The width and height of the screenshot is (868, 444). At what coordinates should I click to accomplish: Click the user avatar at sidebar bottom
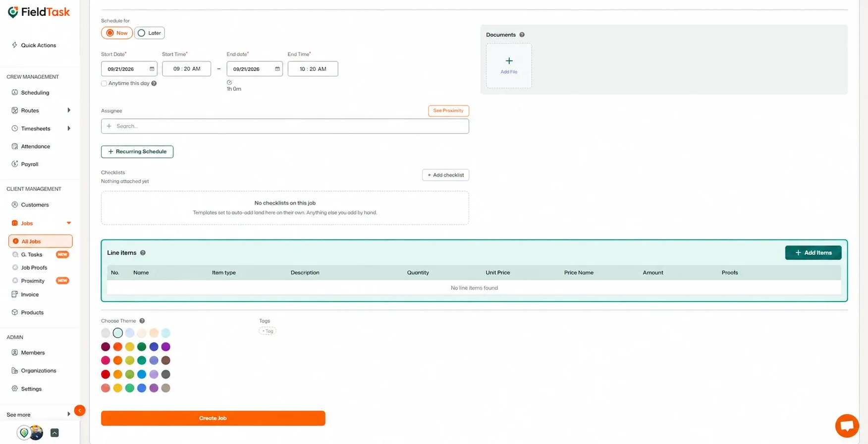(36, 433)
